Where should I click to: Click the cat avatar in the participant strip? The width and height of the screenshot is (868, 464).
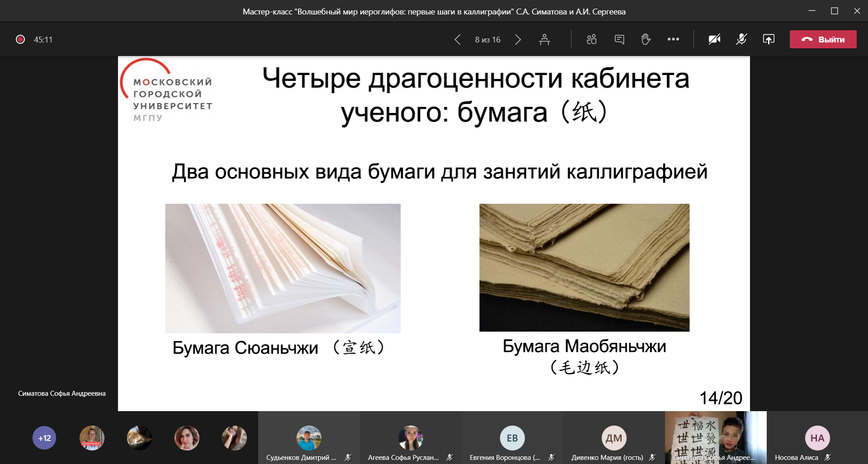pos(139,437)
